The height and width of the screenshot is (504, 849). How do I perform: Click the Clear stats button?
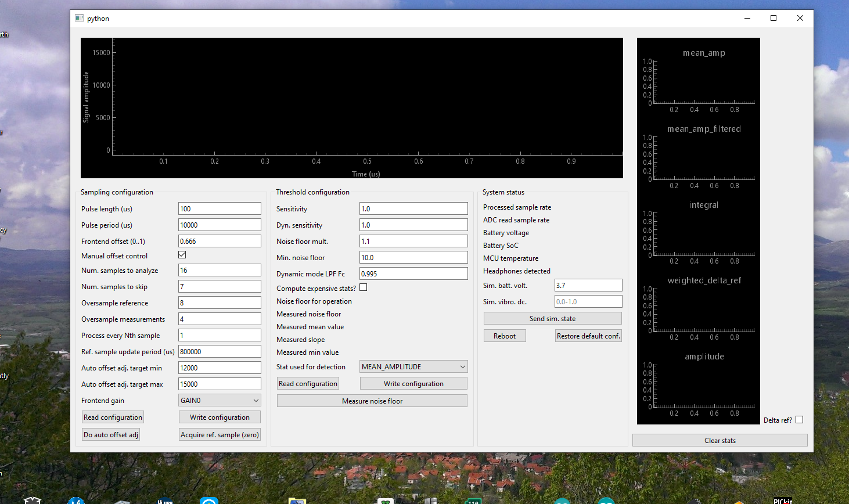720,440
